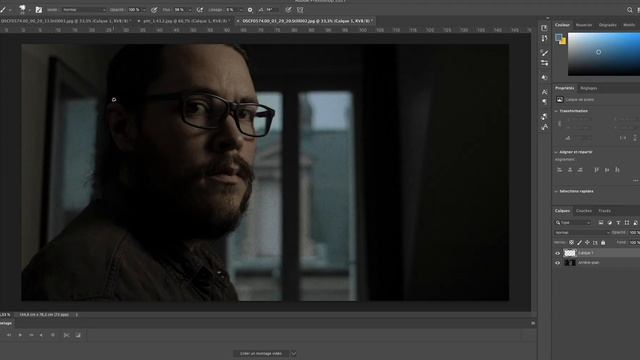The image size is (640, 360).
Task: Switch to the Nuancier tab
Action: (x=584, y=25)
